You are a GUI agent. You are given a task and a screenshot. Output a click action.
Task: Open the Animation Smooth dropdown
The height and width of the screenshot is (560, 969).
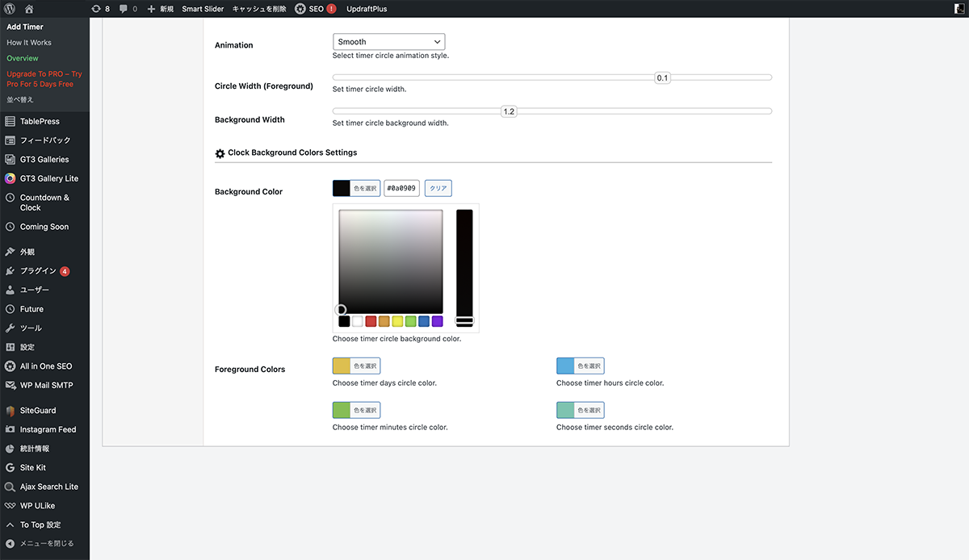pos(388,42)
